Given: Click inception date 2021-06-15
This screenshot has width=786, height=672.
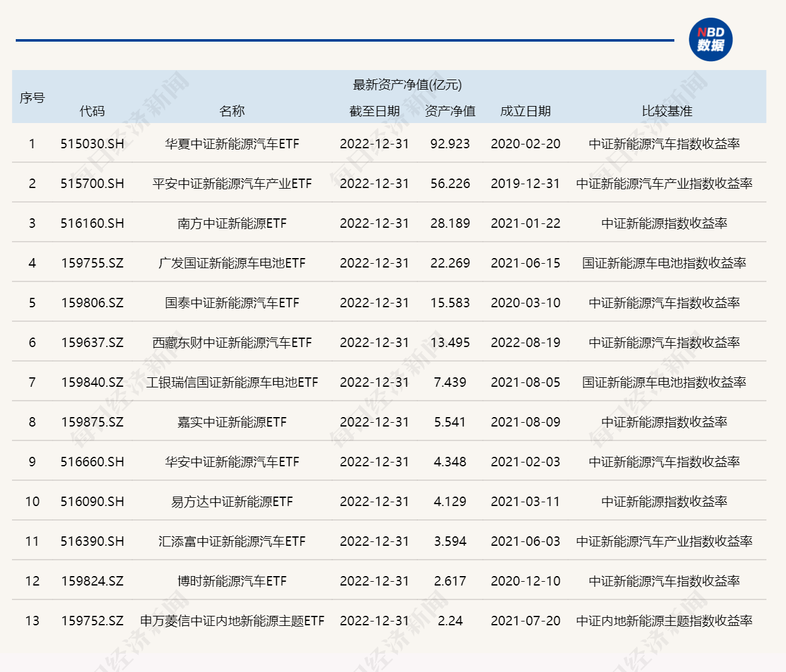Looking at the screenshot, I should [x=525, y=263].
